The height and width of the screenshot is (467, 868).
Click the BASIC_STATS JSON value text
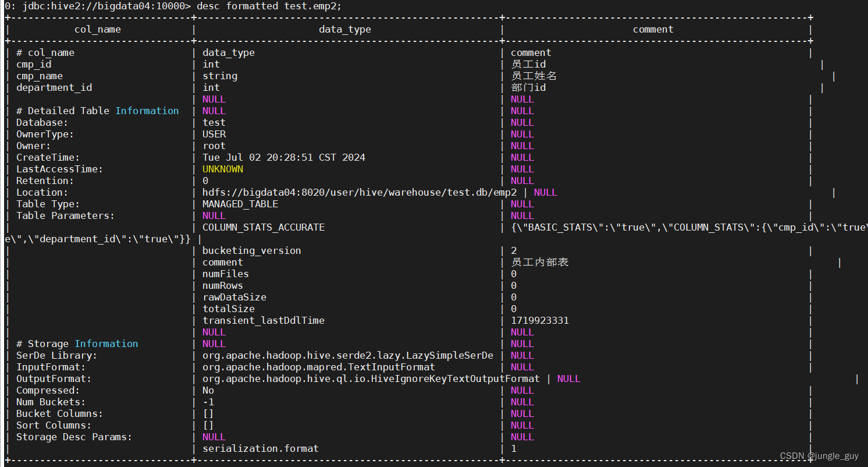689,227
